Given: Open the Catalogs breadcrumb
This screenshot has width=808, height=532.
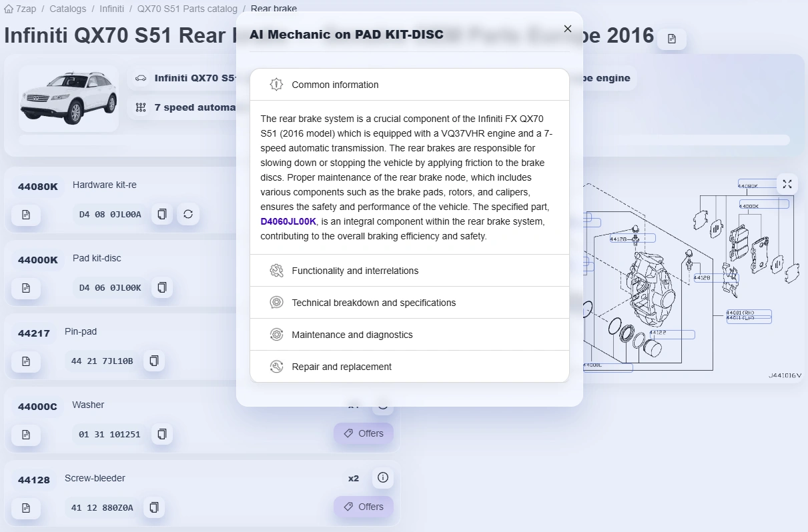Looking at the screenshot, I should (x=67, y=9).
